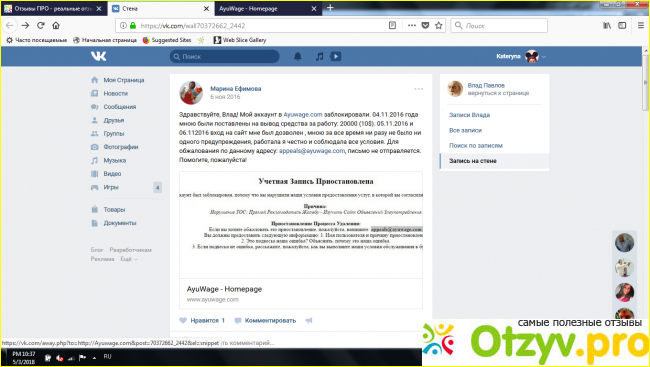Expand the Ещё footer menu

[x=129, y=259]
